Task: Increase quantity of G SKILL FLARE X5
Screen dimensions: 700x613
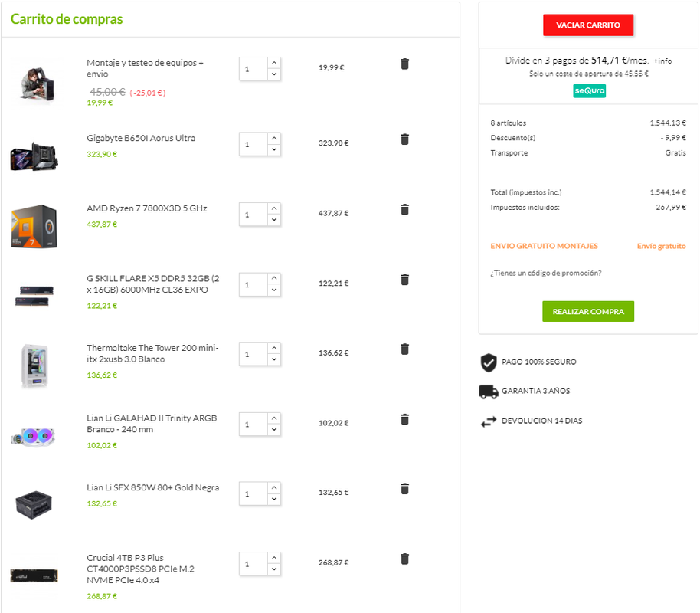Action: pos(274,278)
